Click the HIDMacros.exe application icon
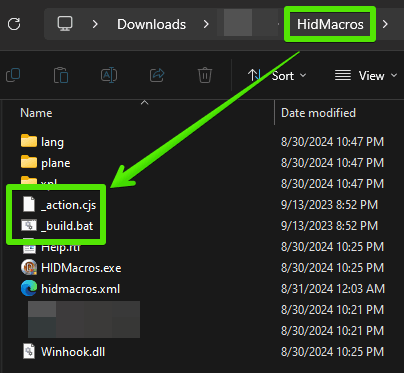The image size is (404, 373). click(29, 267)
